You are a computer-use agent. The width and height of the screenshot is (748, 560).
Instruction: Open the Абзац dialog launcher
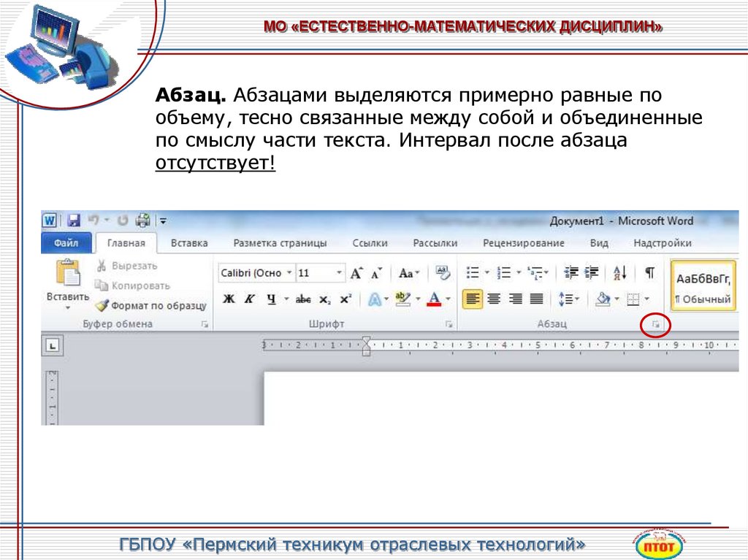pyautogui.click(x=656, y=325)
